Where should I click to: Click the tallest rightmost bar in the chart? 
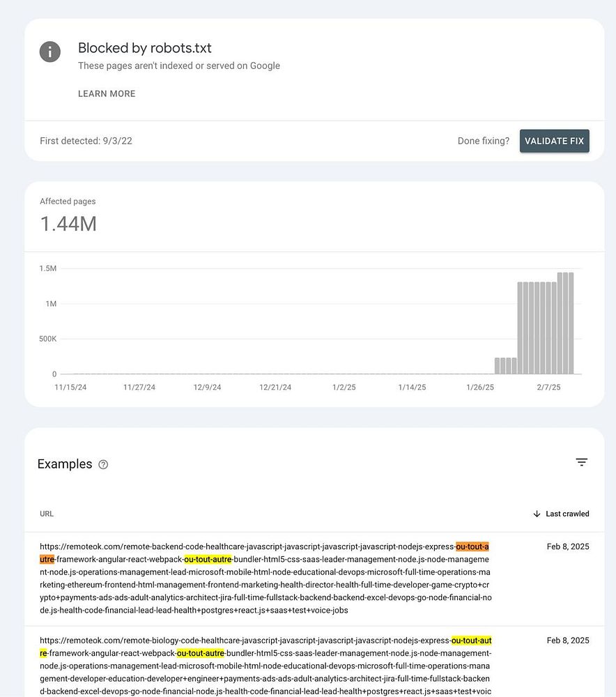(x=570, y=323)
